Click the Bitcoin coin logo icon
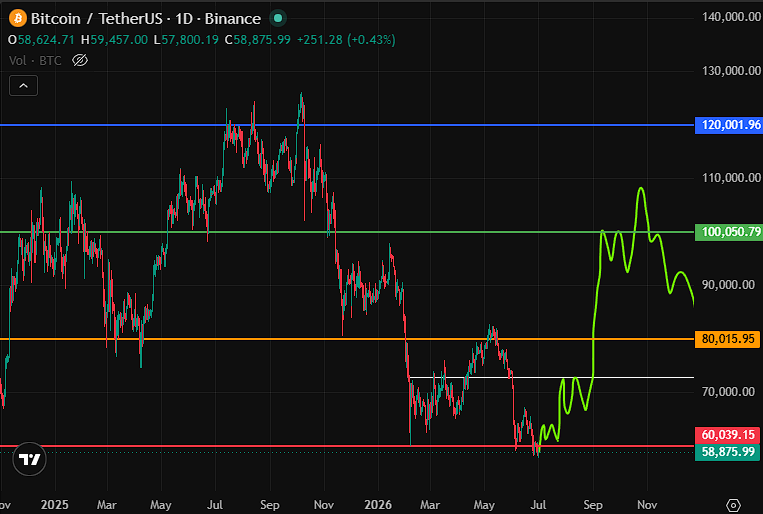 coord(18,18)
